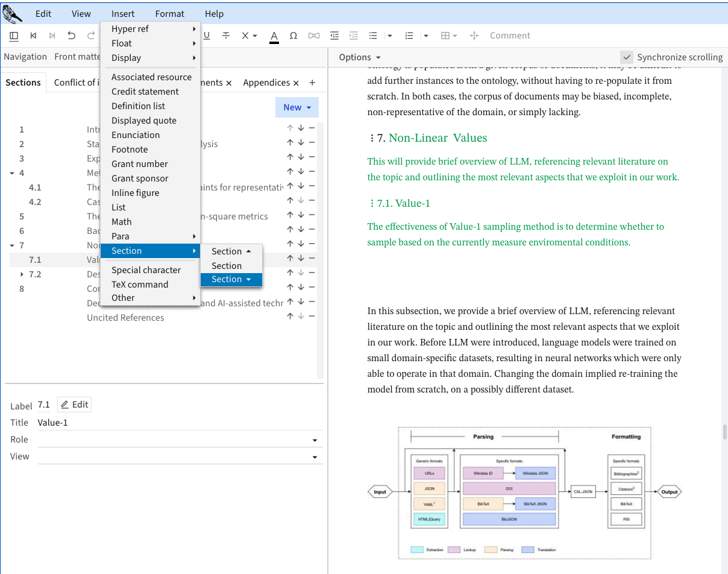Open the text color swatch
This screenshot has width=728, height=574.
pyautogui.click(x=274, y=36)
